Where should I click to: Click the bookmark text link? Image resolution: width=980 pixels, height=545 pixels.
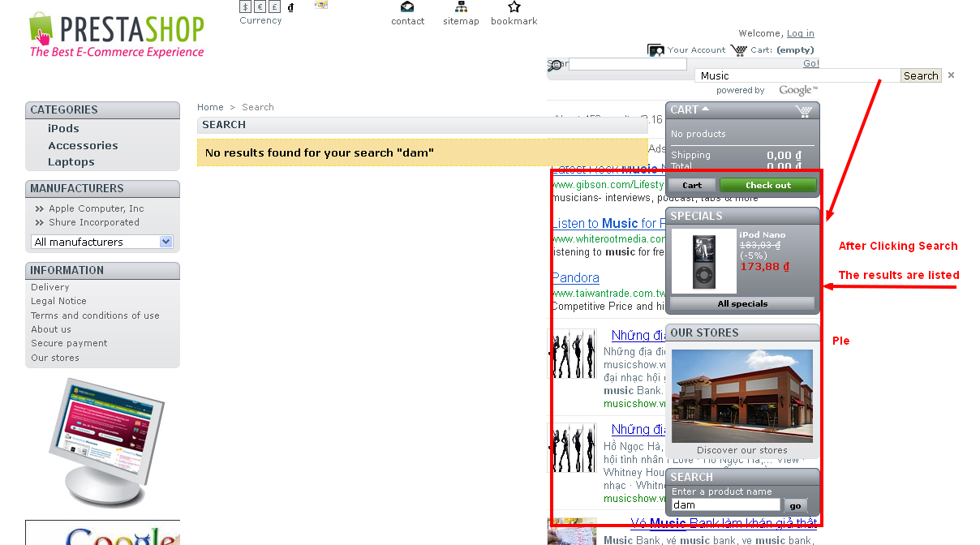pyautogui.click(x=514, y=21)
